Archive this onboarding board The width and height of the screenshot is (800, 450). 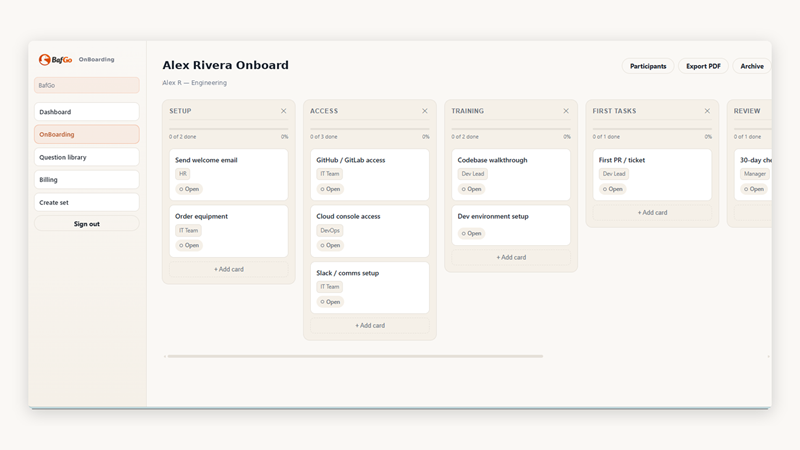pos(752,66)
